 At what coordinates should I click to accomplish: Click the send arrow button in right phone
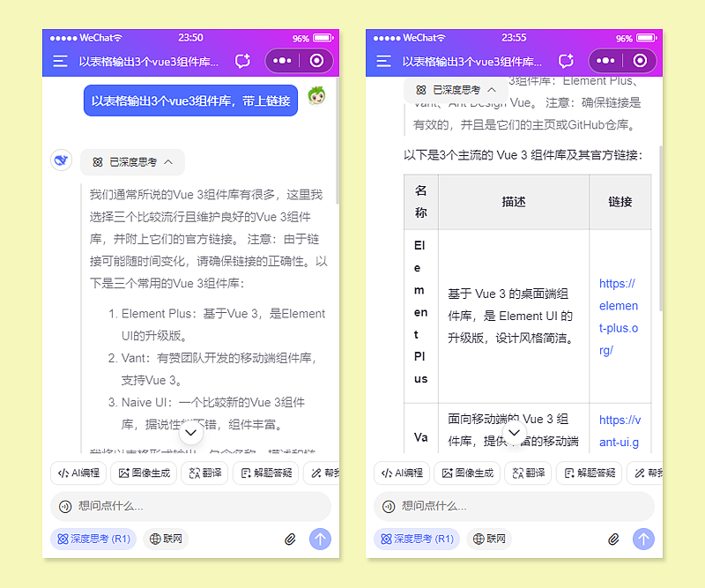coord(643,539)
